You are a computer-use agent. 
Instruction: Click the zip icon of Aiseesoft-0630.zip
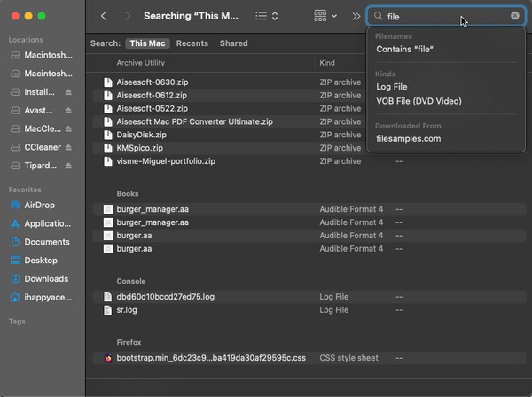[108, 82]
